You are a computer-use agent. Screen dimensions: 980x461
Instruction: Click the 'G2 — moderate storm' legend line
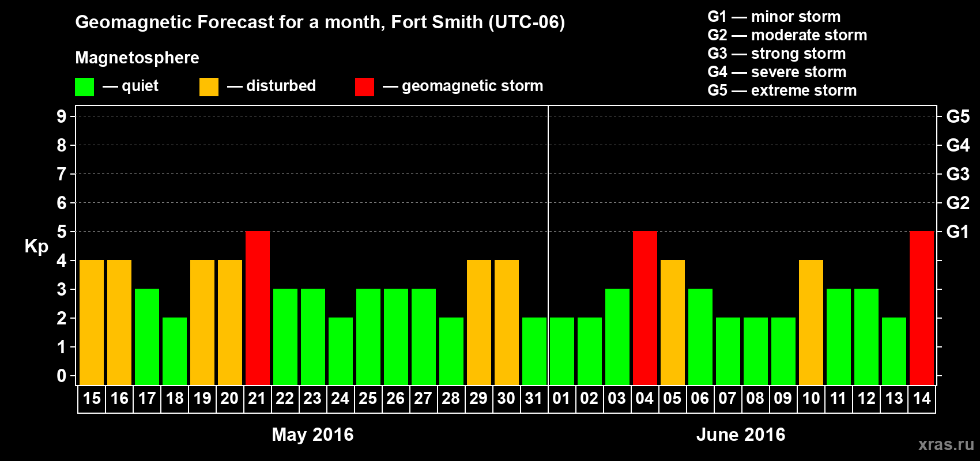[787, 35]
